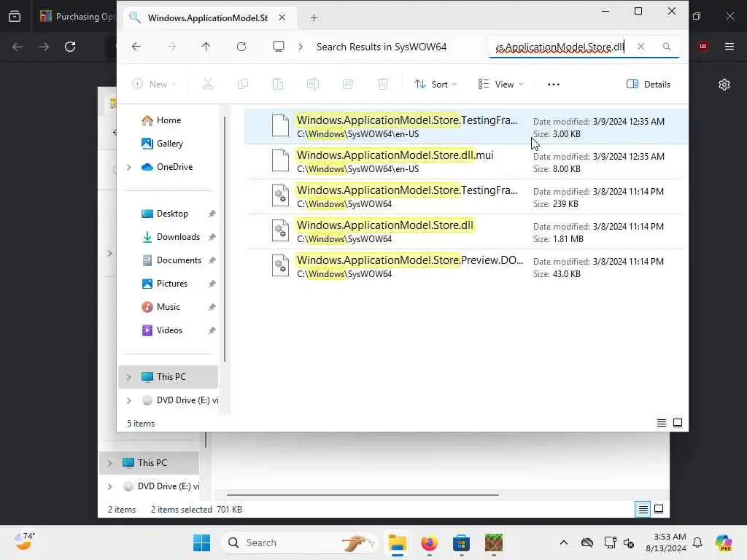This screenshot has height=560, width=747.
Task: Switch front window to details list view
Action: [x=661, y=423]
